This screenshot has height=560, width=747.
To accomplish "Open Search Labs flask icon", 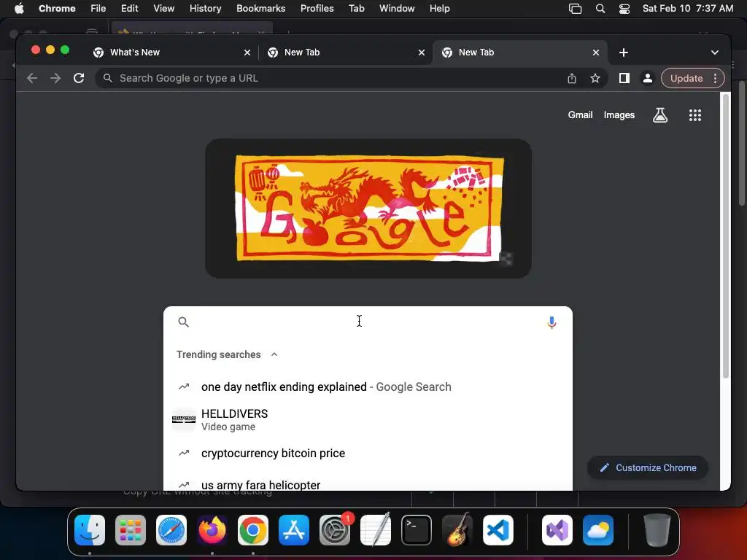I will tap(659, 114).
